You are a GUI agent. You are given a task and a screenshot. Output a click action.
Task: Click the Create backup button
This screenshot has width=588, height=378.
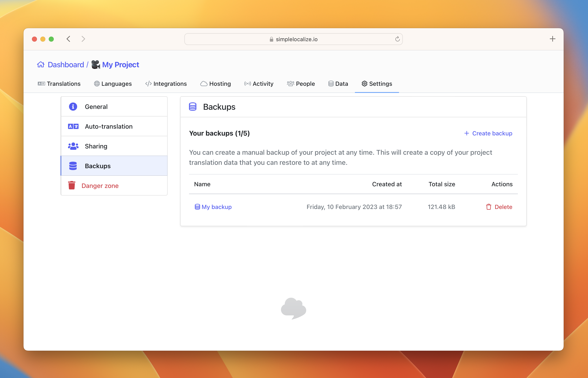pos(488,133)
